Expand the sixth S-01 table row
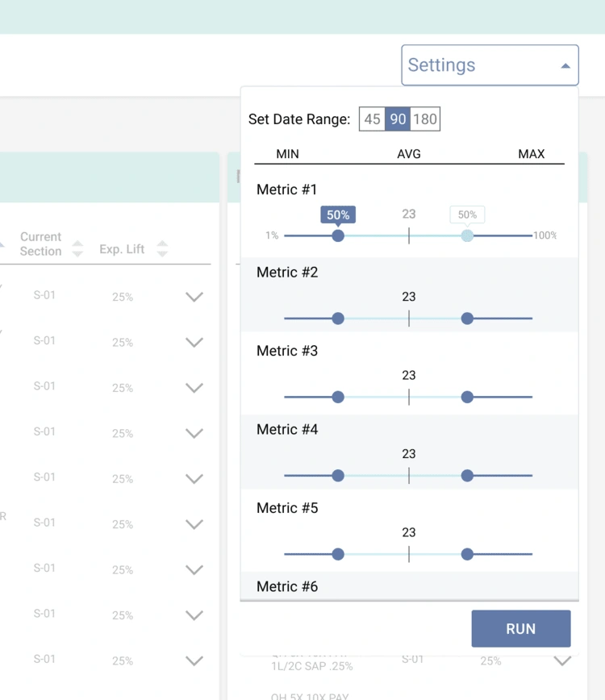 [x=194, y=524]
